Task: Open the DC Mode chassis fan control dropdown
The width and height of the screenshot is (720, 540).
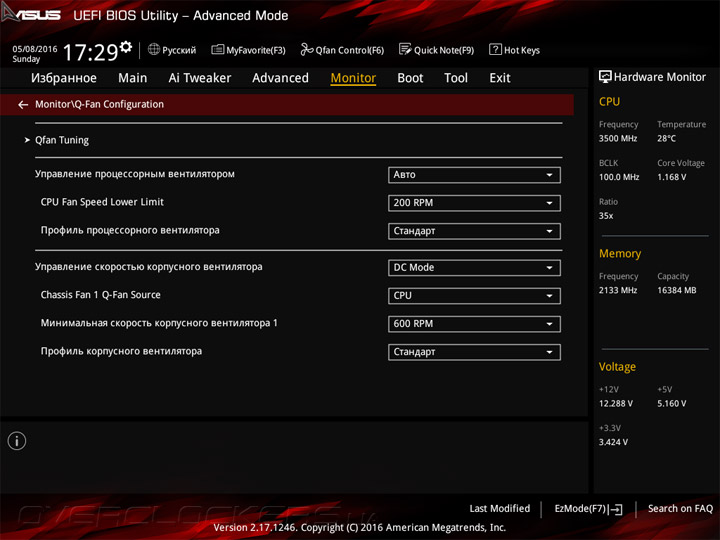Action: (474, 268)
